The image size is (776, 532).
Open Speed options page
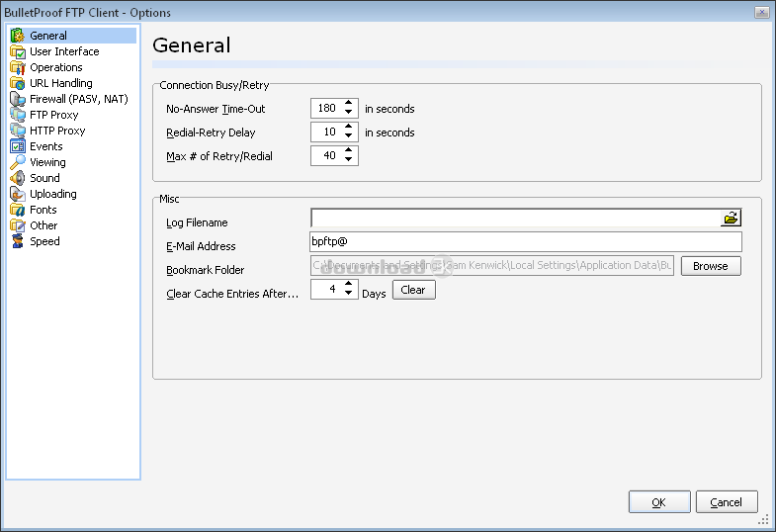44,241
